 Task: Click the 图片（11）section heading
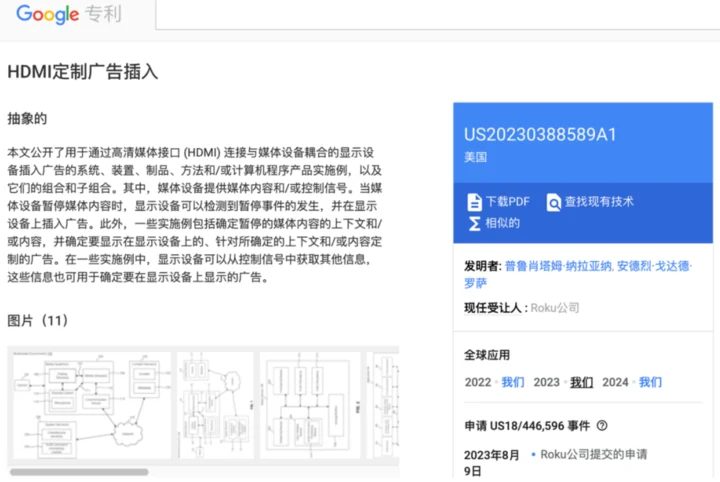pos(38,320)
